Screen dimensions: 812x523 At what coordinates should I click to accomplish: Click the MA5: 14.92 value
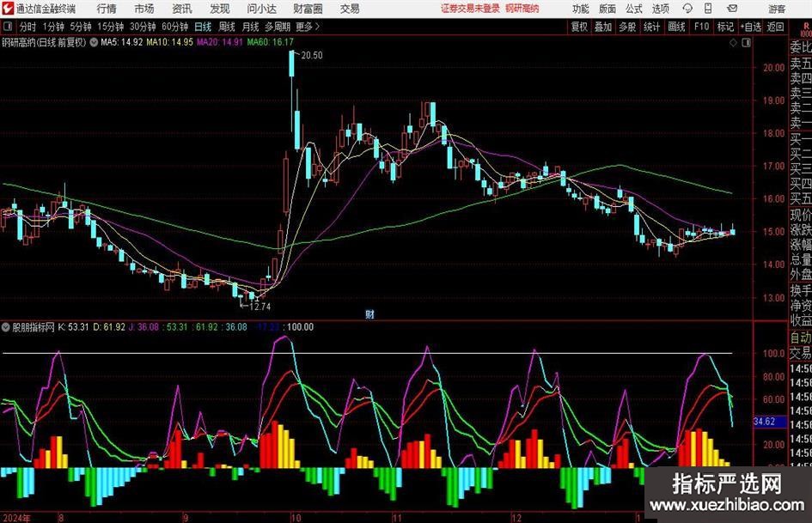(x=122, y=42)
